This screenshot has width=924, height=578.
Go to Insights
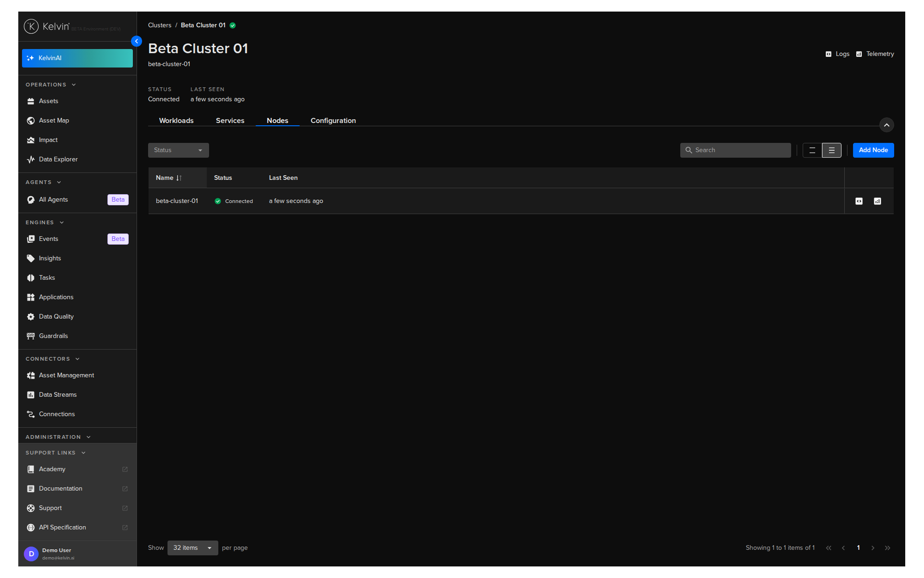tap(77, 258)
